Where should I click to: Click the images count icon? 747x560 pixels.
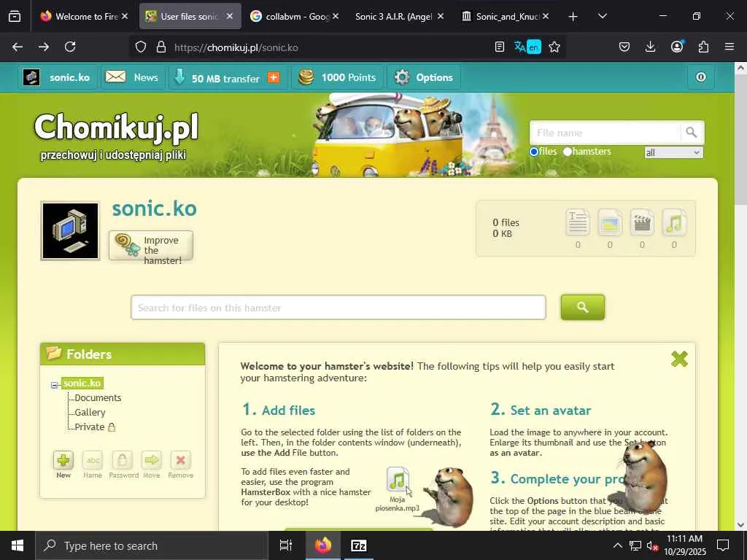tap(610, 222)
